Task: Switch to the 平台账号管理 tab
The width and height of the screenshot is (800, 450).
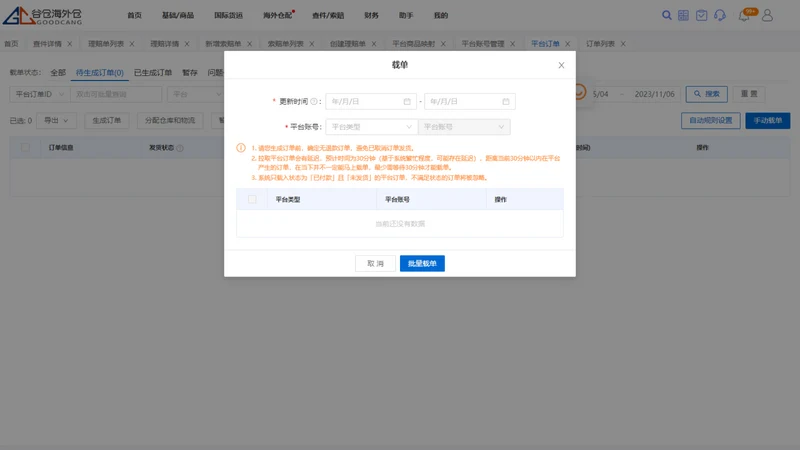Action: 483,44
